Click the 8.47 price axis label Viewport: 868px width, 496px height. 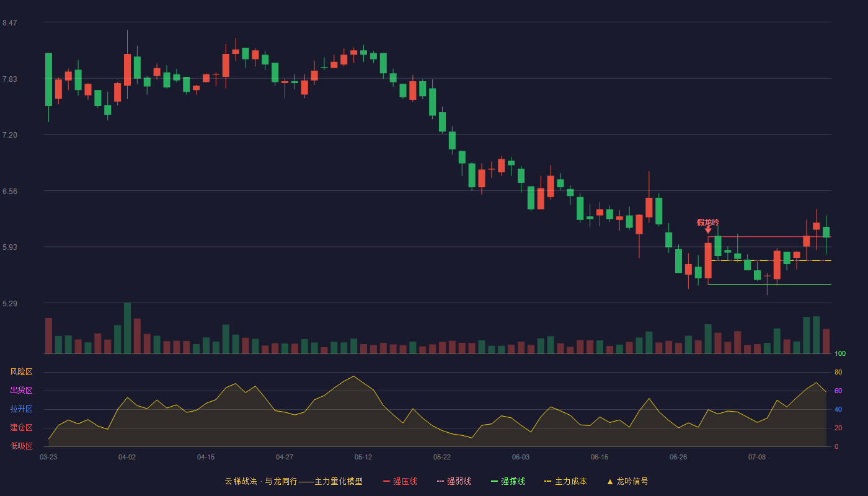click(9, 23)
